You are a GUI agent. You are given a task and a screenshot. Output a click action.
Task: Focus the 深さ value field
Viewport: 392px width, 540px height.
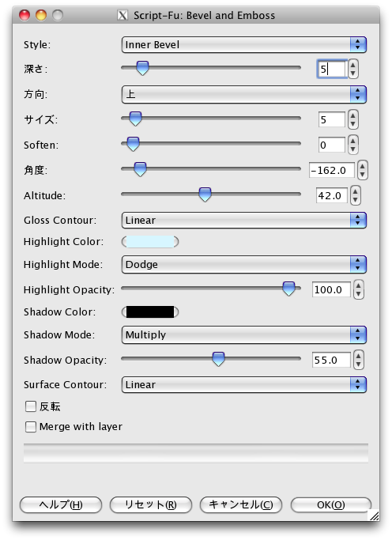pos(332,69)
